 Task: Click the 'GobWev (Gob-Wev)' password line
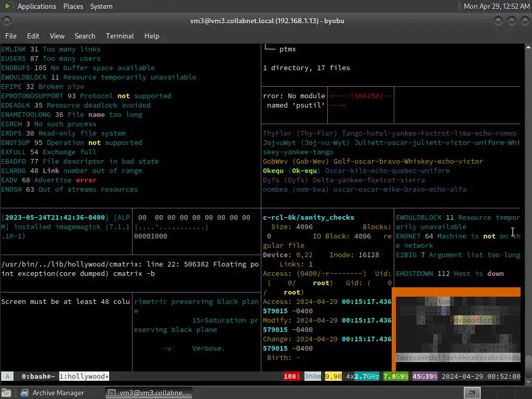pyautogui.click(x=373, y=162)
